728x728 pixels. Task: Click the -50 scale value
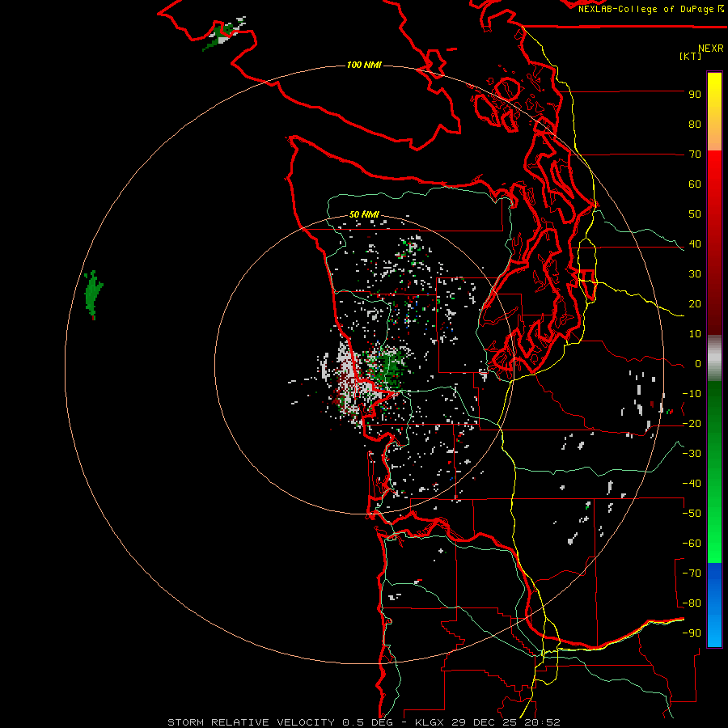[692, 514]
